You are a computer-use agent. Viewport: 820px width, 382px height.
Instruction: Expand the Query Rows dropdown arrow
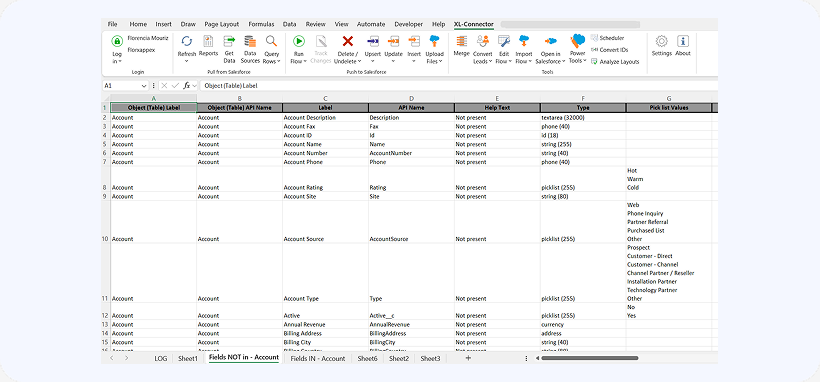tap(279, 62)
